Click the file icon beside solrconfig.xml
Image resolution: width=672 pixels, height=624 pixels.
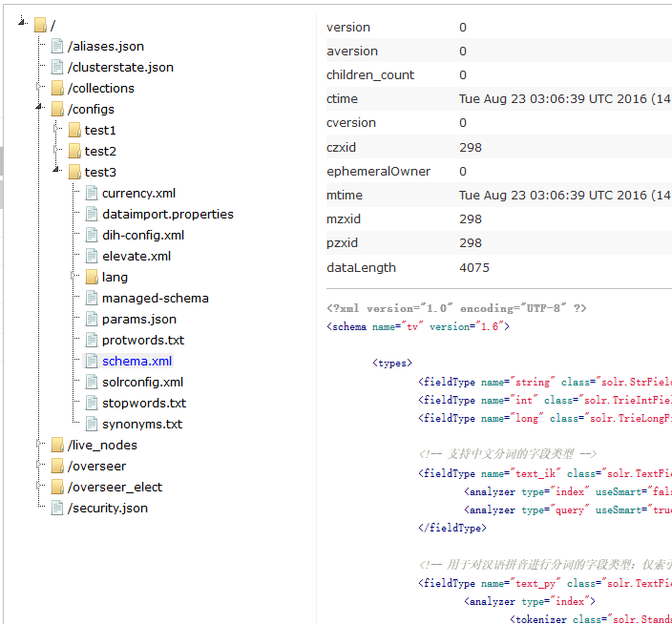pyautogui.click(x=92, y=382)
